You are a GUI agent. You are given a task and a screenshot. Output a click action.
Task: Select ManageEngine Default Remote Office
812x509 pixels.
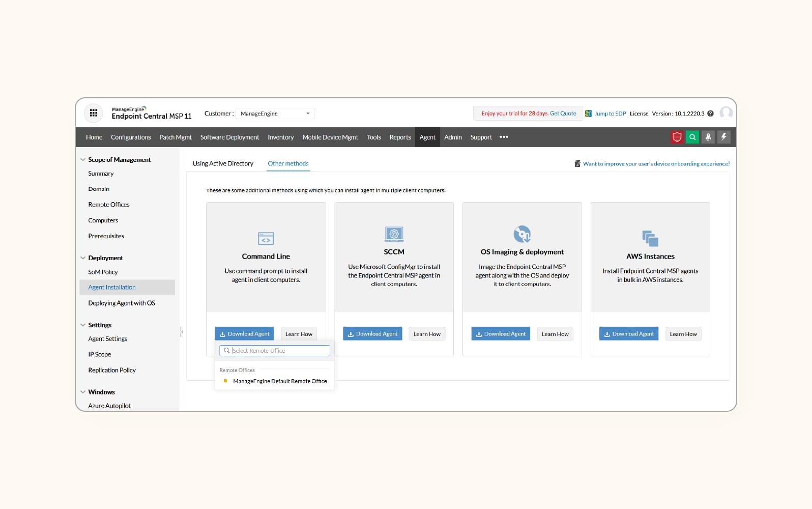coord(280,381)
